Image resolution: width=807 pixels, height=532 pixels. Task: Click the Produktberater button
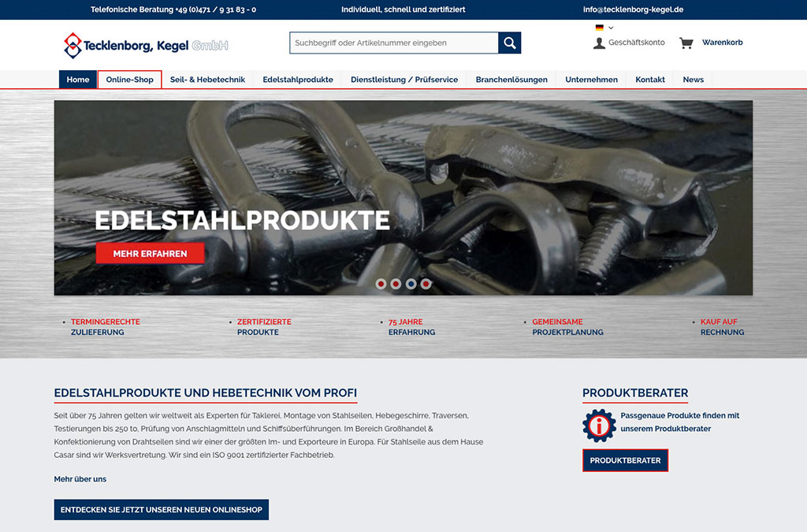tap(625, 460)
